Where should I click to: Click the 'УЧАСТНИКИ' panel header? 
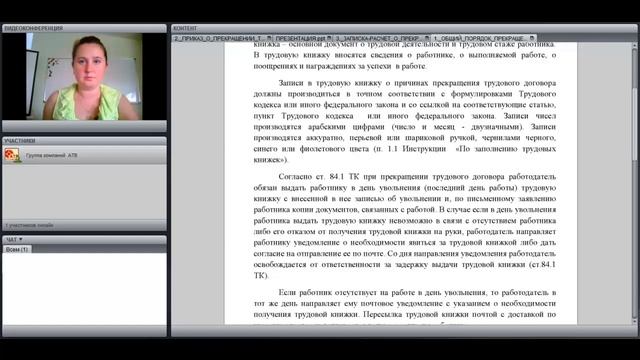84,141
